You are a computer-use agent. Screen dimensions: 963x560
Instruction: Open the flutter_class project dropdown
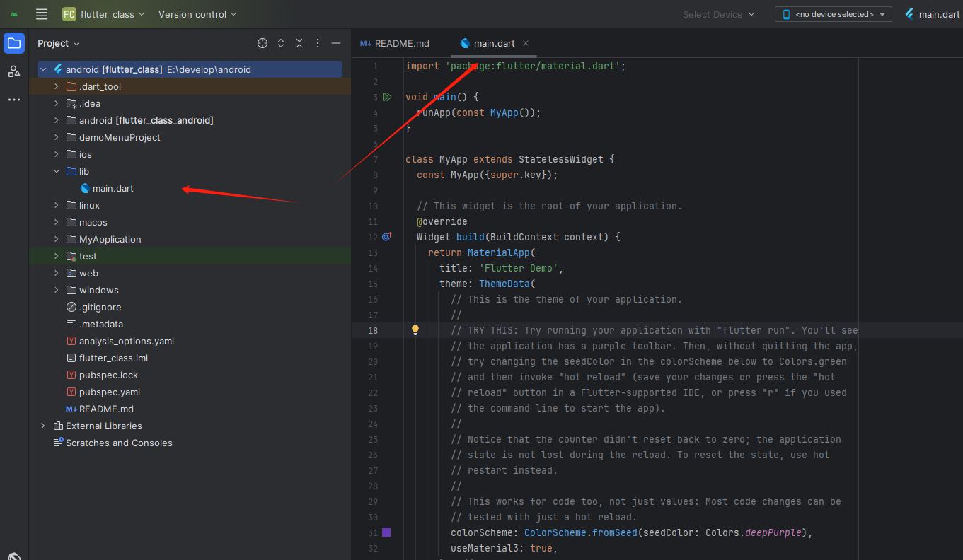(x=103, y=14)
